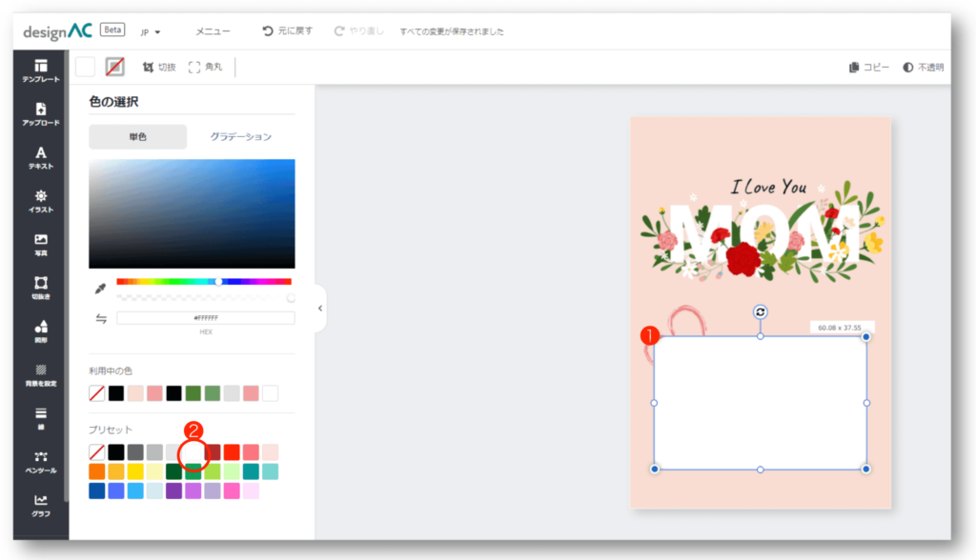Click the 角丸 rounded corners tool
This screenshot has width=976, height=560.
pos(206,67)
